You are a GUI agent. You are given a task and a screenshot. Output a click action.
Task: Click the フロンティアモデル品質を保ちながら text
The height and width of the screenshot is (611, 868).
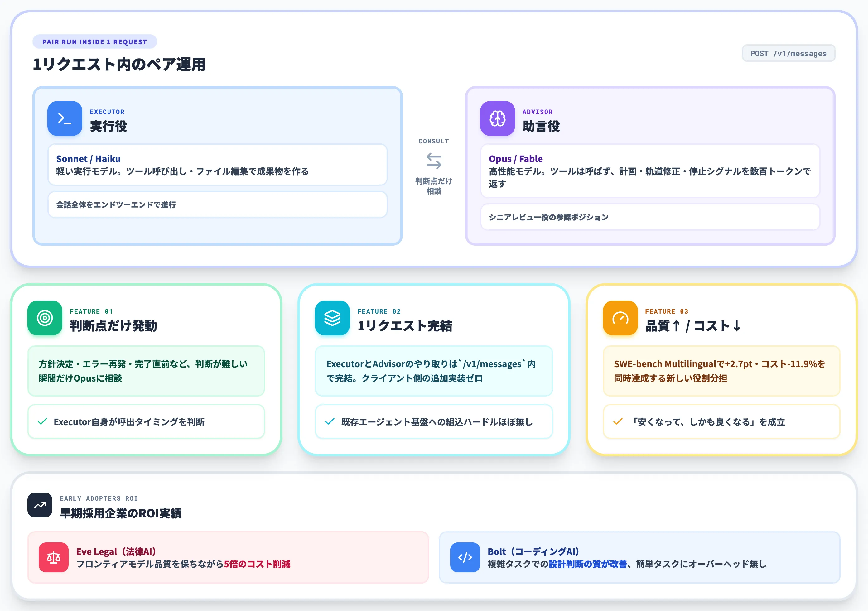[150, 564]
